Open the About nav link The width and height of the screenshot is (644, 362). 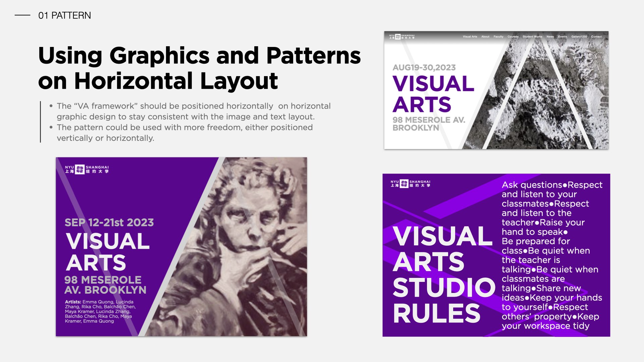click(x=485, y=37)
